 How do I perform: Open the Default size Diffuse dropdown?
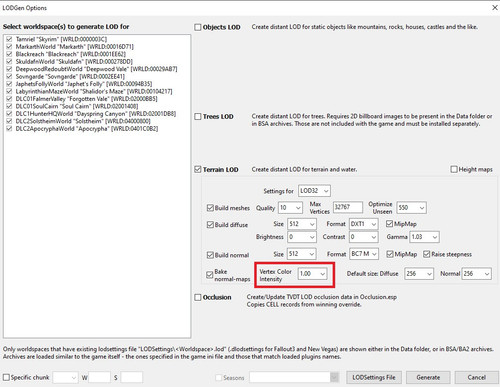click(419, 274)
